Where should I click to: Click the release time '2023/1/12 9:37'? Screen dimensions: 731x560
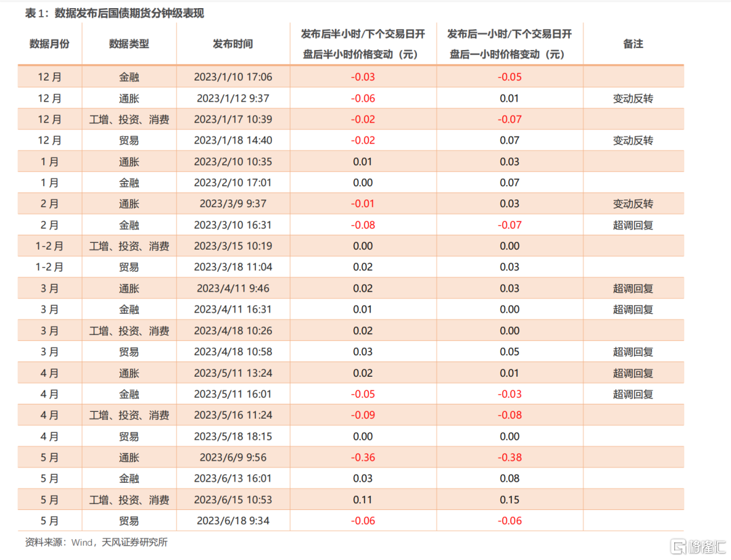click(233, 98)
